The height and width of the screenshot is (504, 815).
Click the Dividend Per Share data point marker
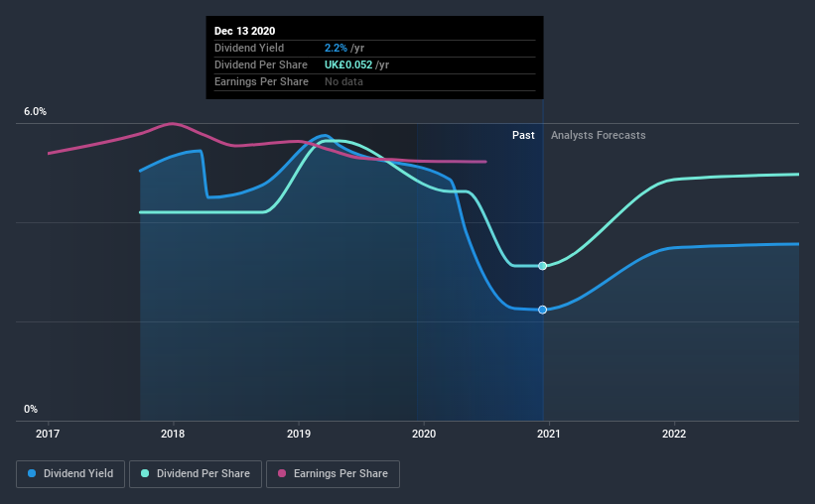click(x=543, y=266)
